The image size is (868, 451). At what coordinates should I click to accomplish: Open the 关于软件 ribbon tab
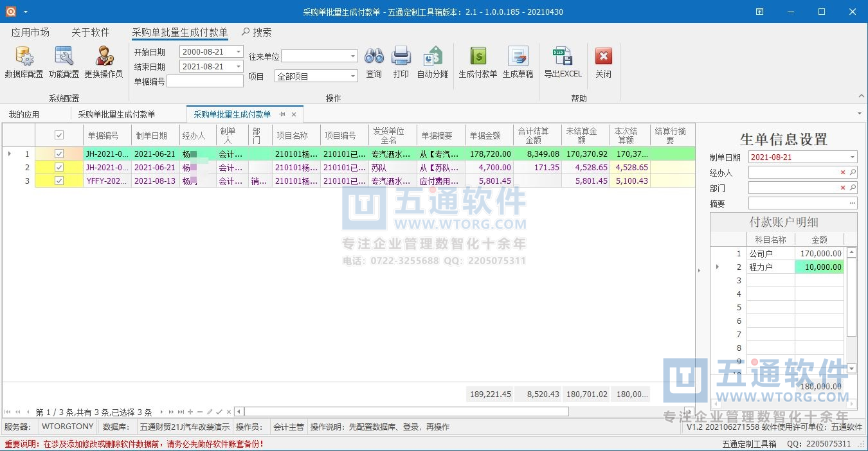click(90, 32)
